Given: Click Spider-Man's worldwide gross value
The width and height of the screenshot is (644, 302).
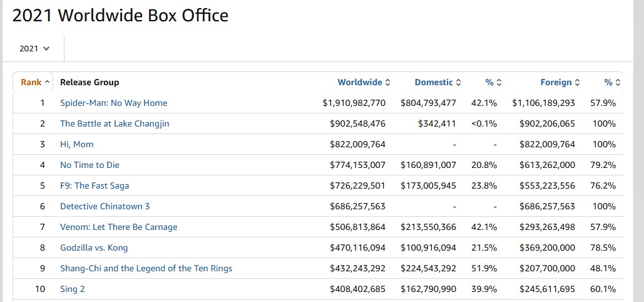Looking at the screenshot, I should (x=354, y=103).
